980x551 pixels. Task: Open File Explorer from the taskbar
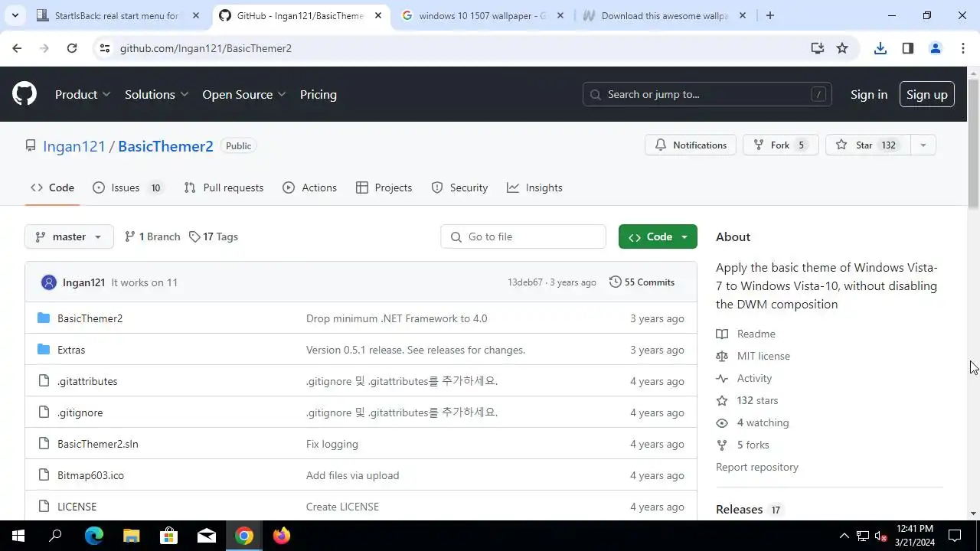[x=131, y=536]
